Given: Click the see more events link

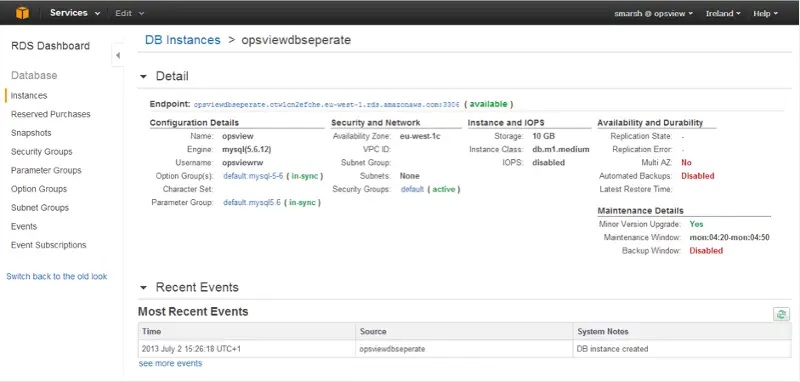Looking at the screenshot, I should 170,363.
